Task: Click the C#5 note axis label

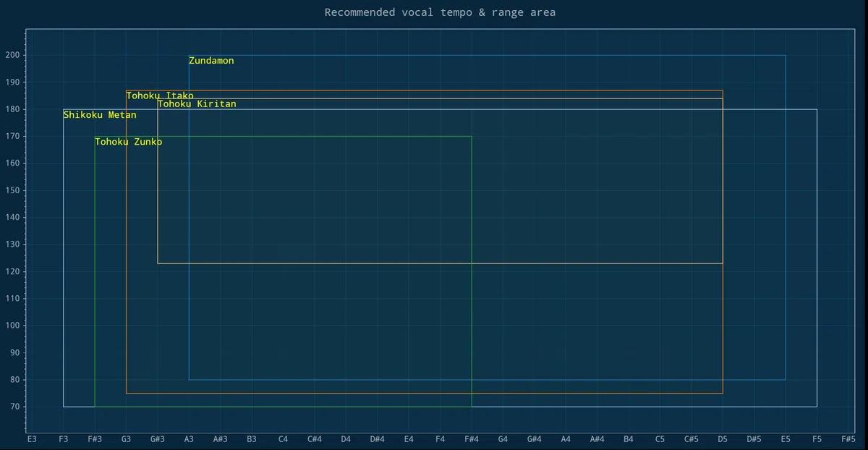Action: click(692, 439)
